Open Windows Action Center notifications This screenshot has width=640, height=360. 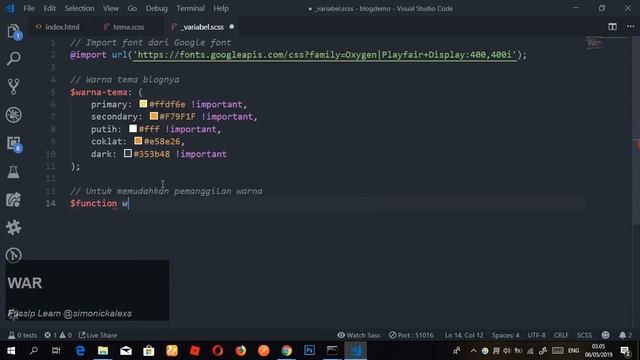[x=625, y=351]
